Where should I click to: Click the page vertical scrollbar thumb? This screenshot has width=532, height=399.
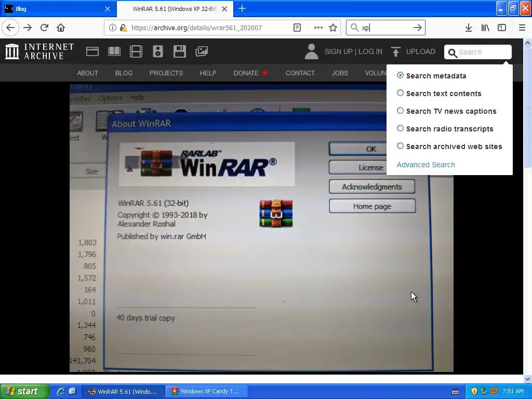click(528, 107)
